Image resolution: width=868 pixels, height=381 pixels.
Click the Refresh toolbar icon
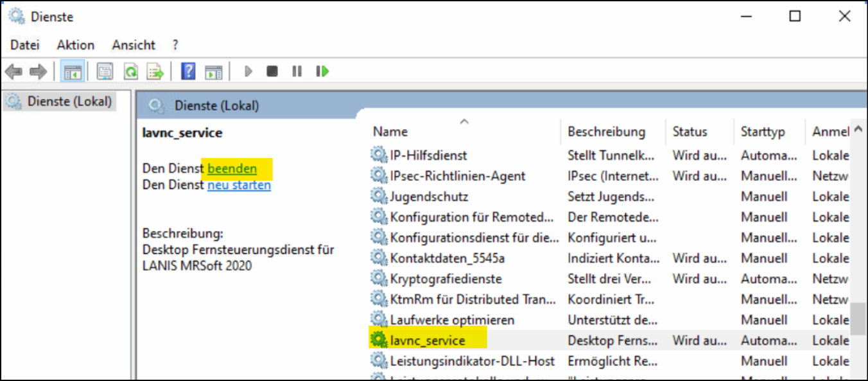coord(130,71)
